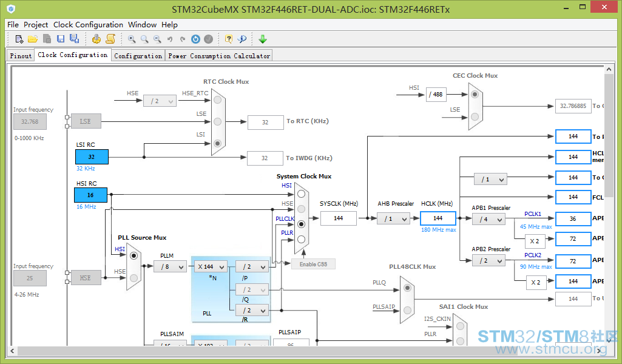The height and width of the screenshot is (364, 622).
Task: Open the Window menu
Action: click(142, 25)
